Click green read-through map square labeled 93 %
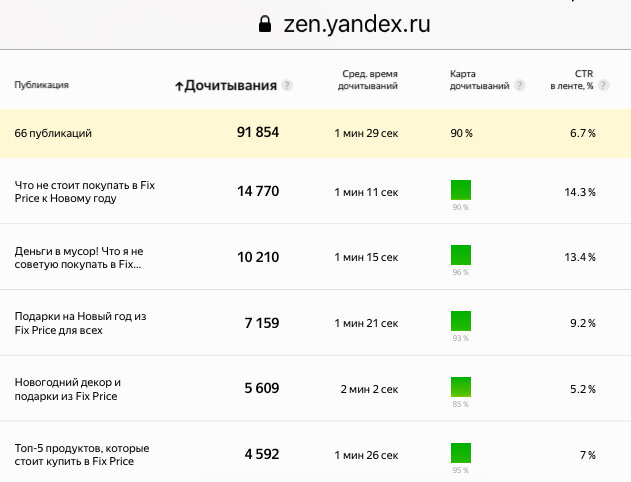Viewport: 631px width, 482px height. click(461, 321)
